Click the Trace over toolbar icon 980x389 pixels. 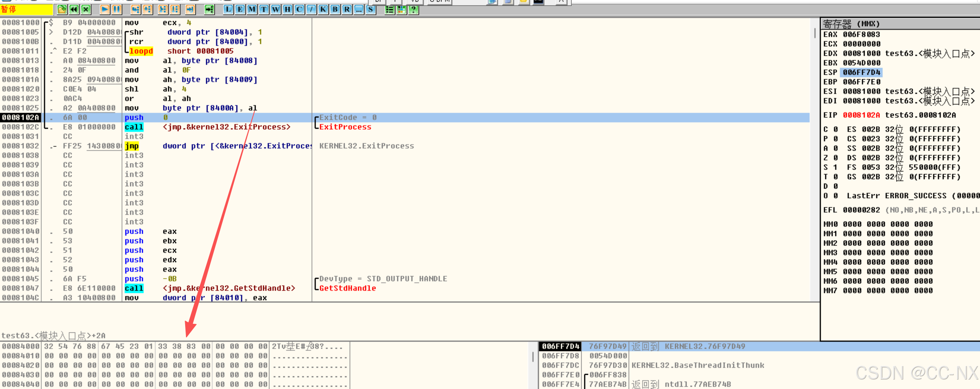[x=174, y=9]
